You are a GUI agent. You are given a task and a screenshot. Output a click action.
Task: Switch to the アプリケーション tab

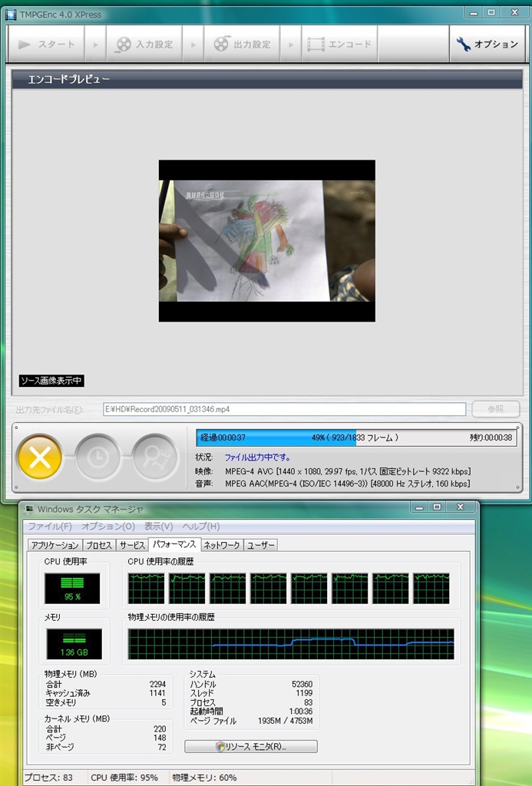coord(55,545)
